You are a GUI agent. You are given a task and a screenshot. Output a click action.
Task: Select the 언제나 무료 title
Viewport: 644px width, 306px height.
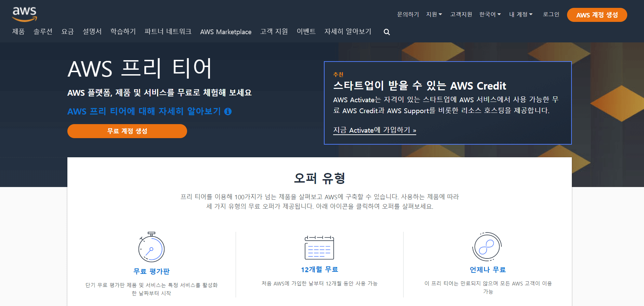pyautogui.click(x=488, y=270)
